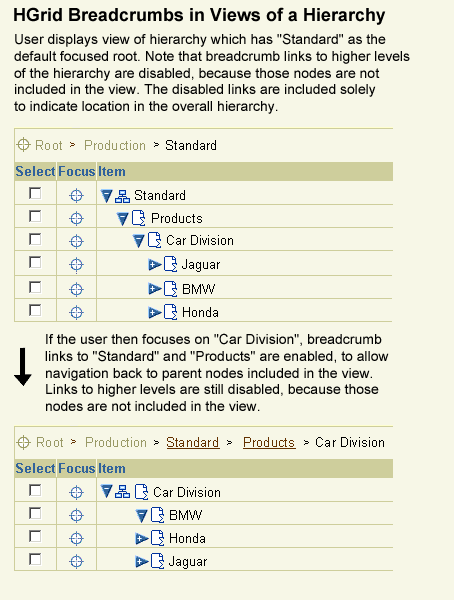Click the focus icon for Jaguar in first table

point(76,264)
